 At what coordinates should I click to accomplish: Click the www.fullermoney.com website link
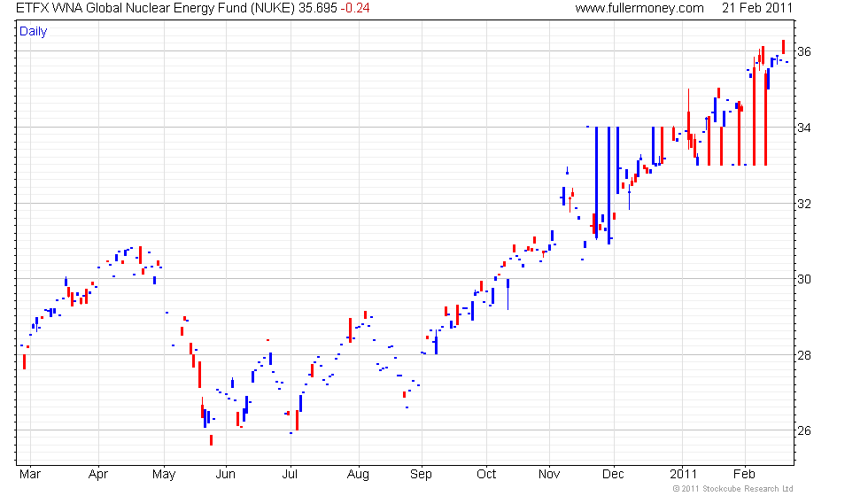tap(639, 8)
